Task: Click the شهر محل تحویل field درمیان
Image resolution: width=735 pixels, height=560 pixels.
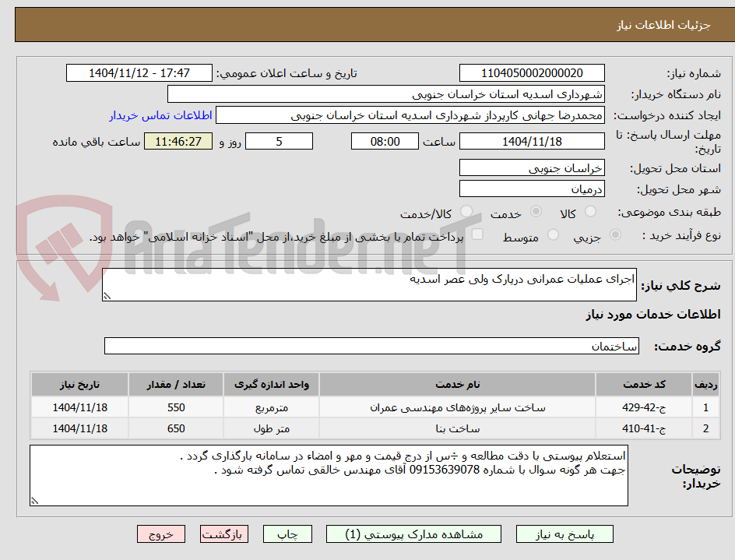Action: pyautogui.click(x=532, y=189)
